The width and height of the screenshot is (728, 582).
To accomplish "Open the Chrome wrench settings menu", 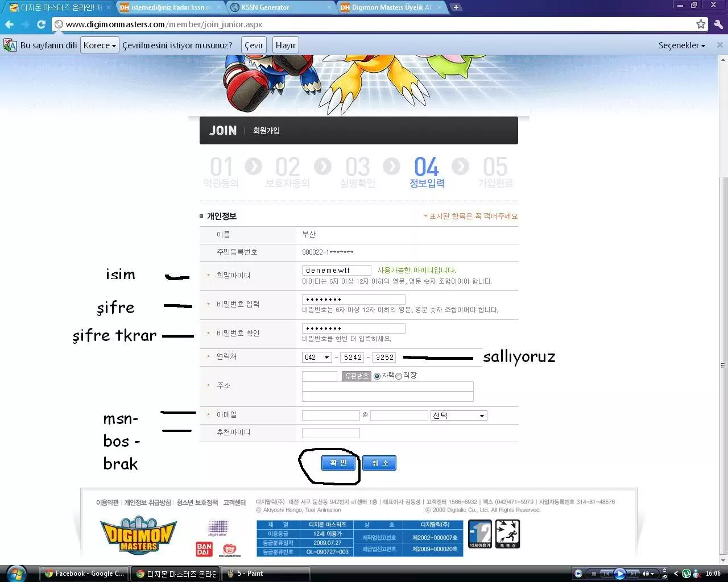I will tap(718, 24).
